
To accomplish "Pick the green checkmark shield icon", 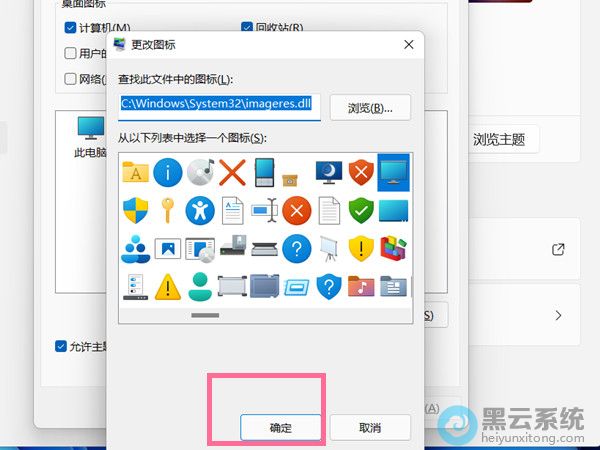I will [x=361, y=210].
